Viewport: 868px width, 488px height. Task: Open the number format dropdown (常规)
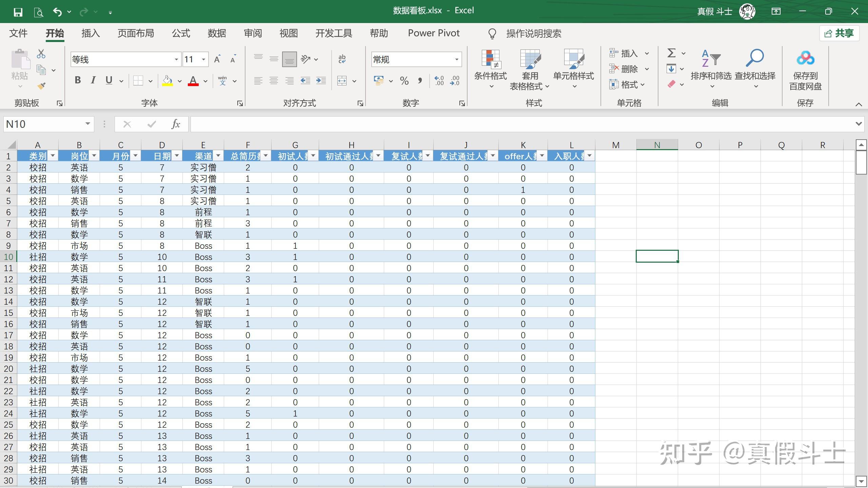pos(457,60)
